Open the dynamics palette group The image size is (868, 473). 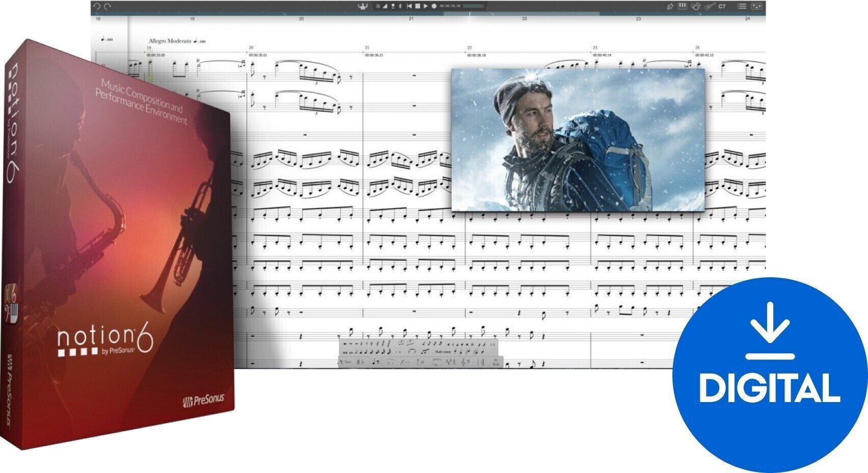405,362
